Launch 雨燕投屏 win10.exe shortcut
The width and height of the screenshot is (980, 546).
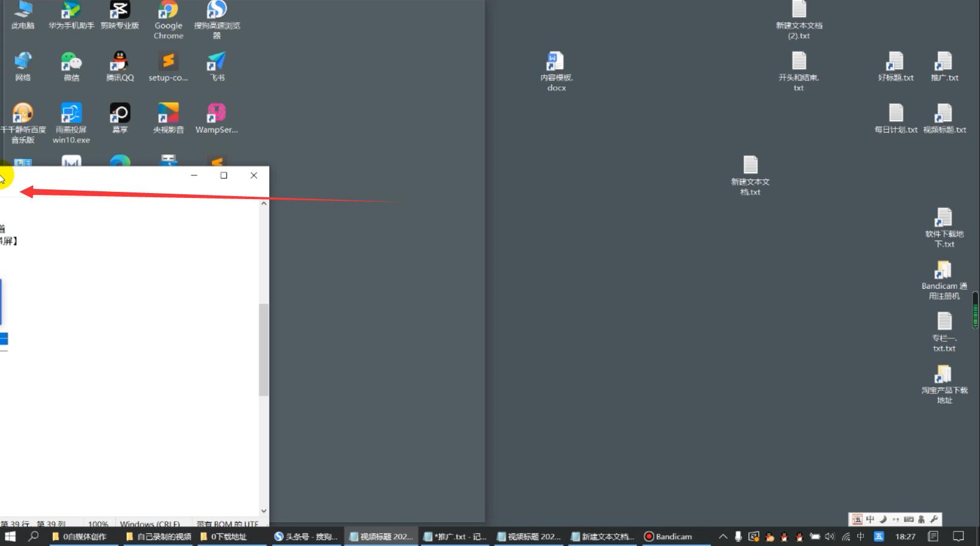pos(71,123)
